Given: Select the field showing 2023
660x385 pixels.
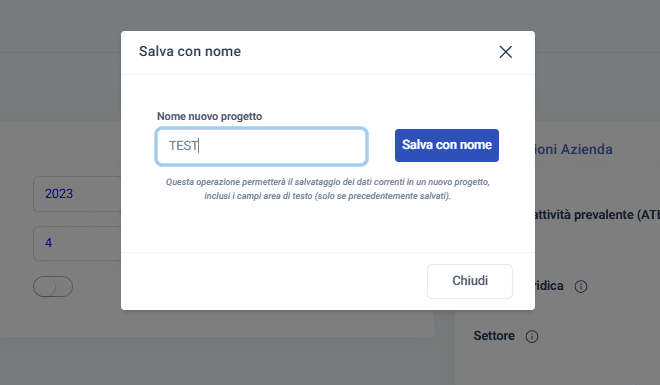Looking at the screenshot, I should click(77, 194).
